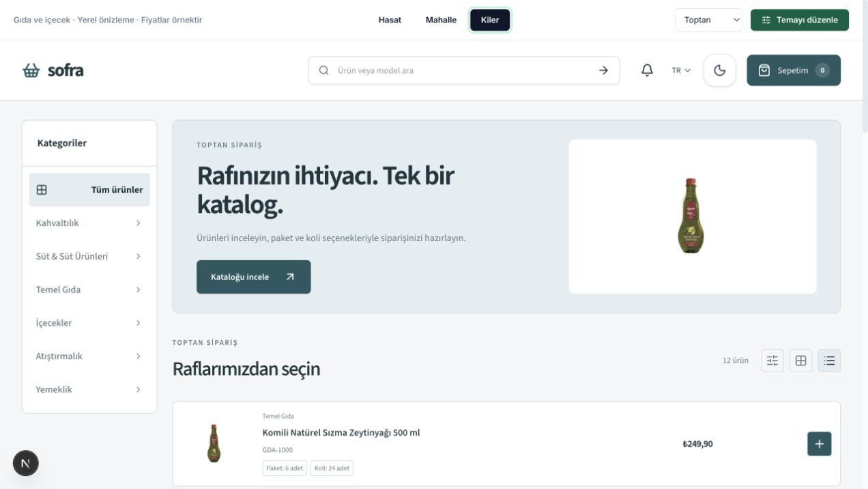Click the Next.js dev tools badge

pyautogui.click(x=26, y=463)
